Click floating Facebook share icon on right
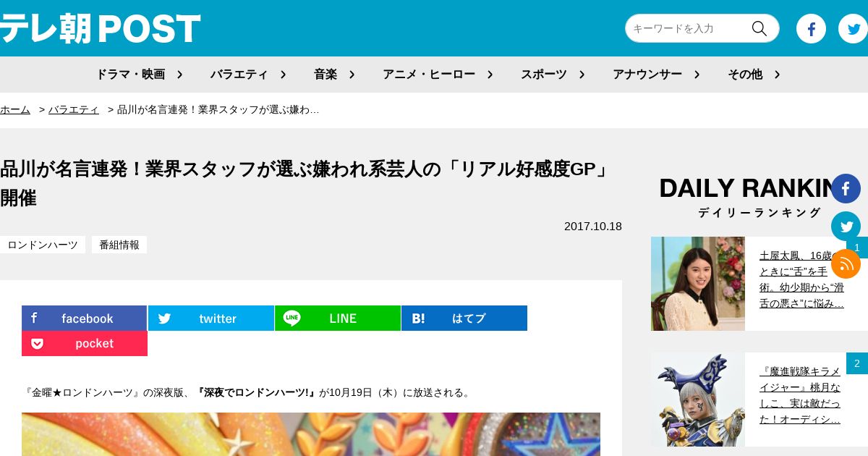Image resolution: width=868 pixels, height=456 pixels. click(x=846, y=188)
